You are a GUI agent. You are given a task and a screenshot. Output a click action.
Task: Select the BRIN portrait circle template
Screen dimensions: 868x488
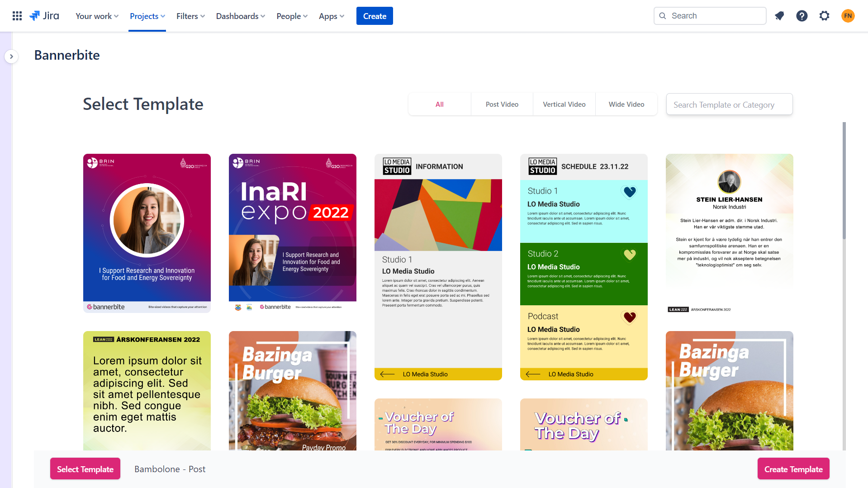pyautogui.click(x=147, y=233)
